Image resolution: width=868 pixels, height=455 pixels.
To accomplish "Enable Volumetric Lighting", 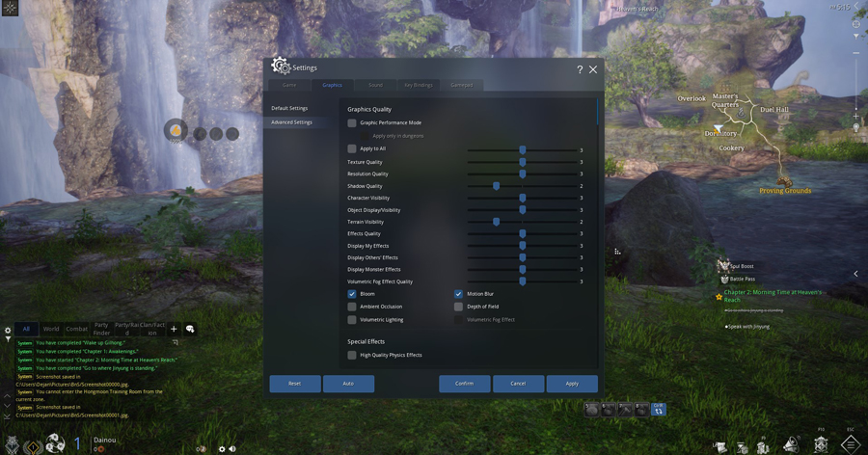I will [351, 320].
